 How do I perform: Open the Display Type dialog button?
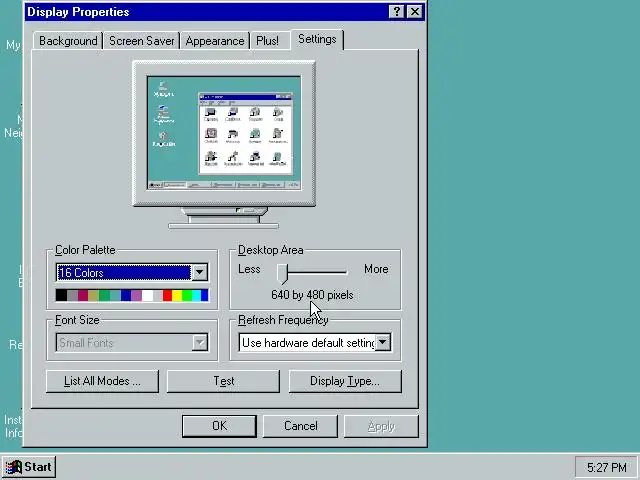[345, 381]
